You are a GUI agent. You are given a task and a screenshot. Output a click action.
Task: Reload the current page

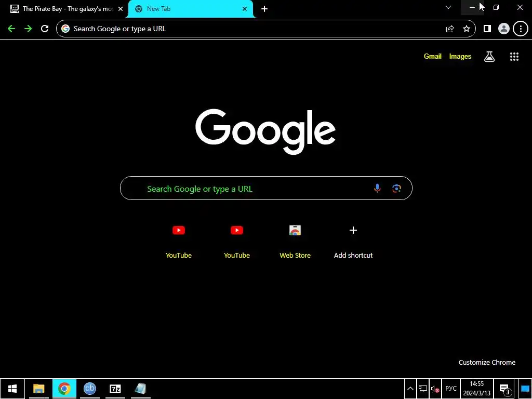pos(45,29)
